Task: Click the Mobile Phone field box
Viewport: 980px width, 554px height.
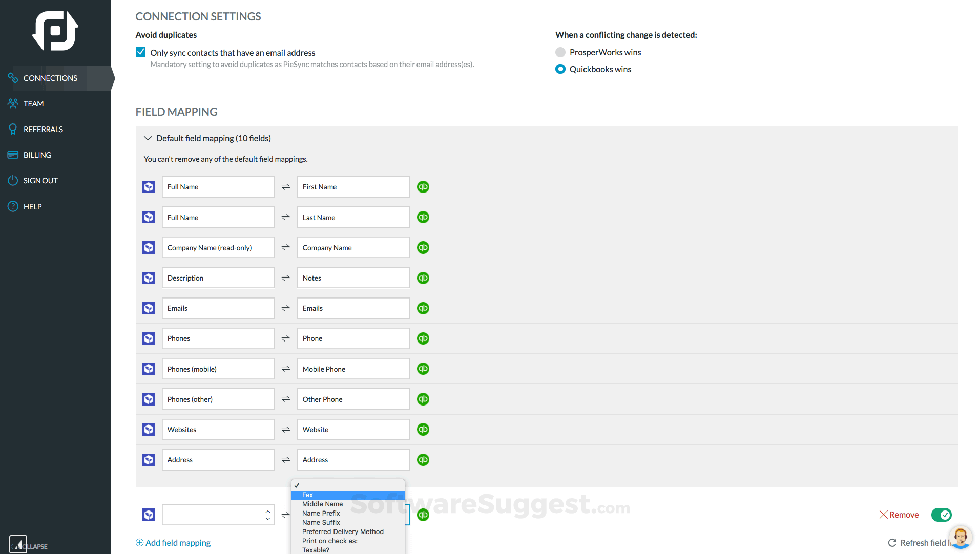Action: (353, 369)
